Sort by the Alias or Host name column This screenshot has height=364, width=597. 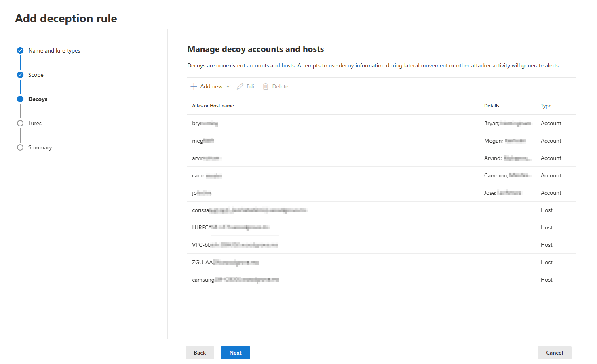click(x=213, y=106)
